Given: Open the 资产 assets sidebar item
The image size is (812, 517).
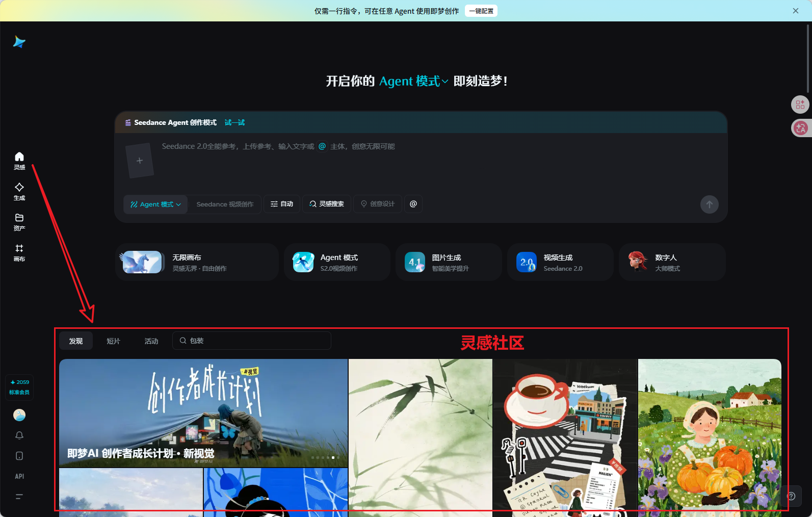Looking at the screenshot, I should tap(19, 222).
